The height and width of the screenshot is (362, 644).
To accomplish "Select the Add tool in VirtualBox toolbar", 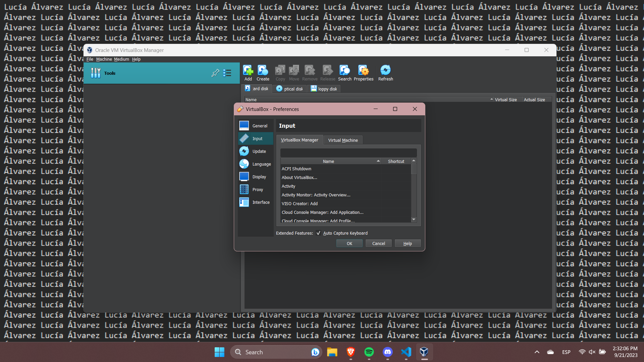I will [248, 73].
